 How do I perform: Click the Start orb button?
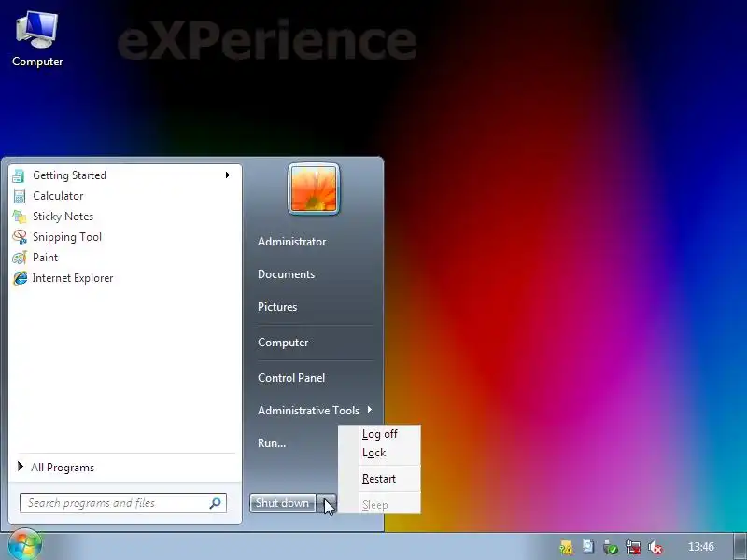[x=25, y=544]
